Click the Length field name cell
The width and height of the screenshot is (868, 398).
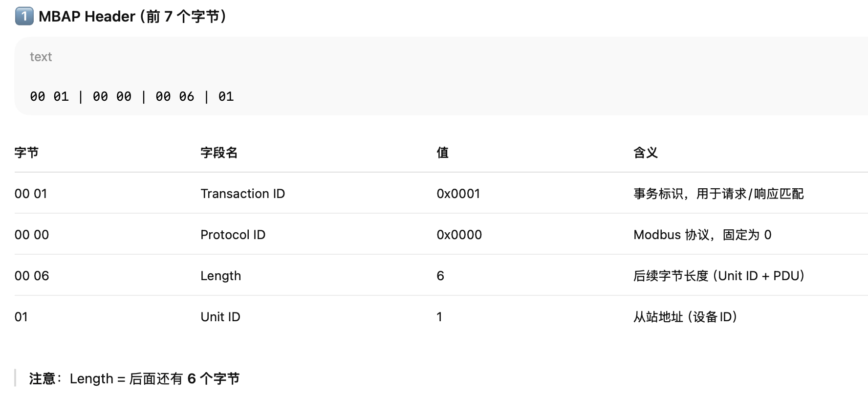(220, 276)
